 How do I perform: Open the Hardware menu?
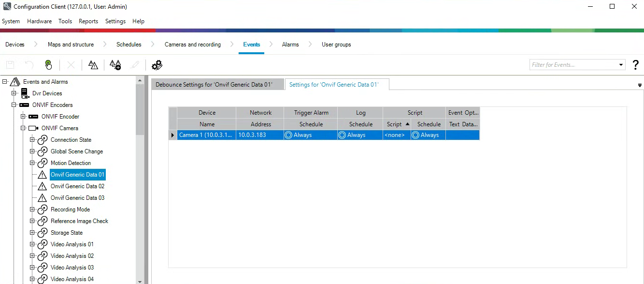(x=39, y=21)
